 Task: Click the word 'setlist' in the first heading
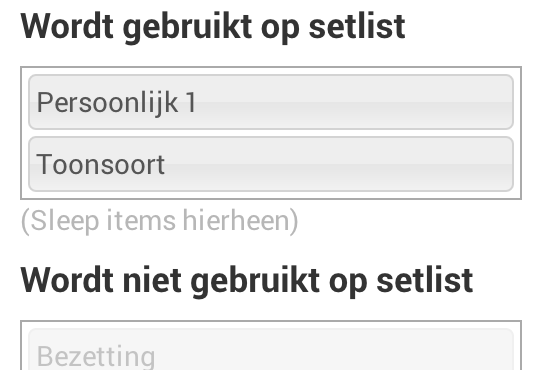[357, 26]
